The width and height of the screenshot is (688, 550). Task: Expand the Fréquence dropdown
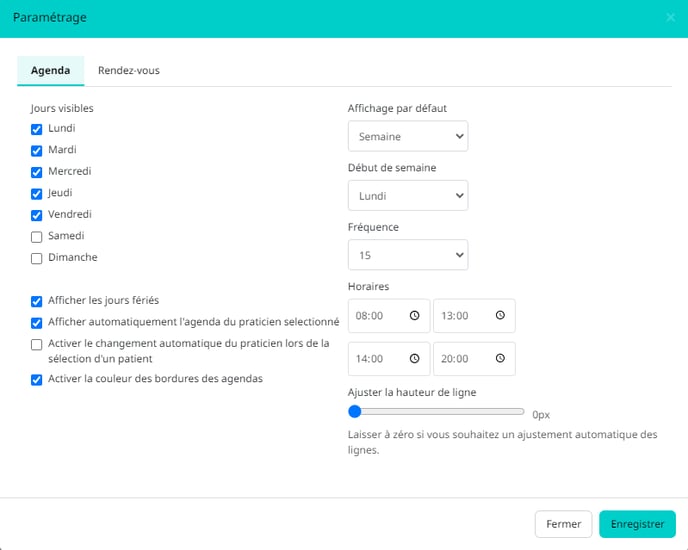(x=408, y=255)
